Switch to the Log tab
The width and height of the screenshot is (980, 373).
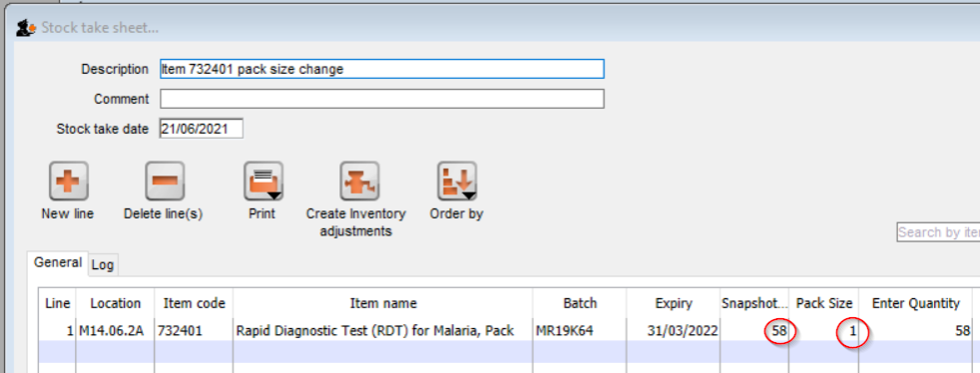[x=103, y=265]
